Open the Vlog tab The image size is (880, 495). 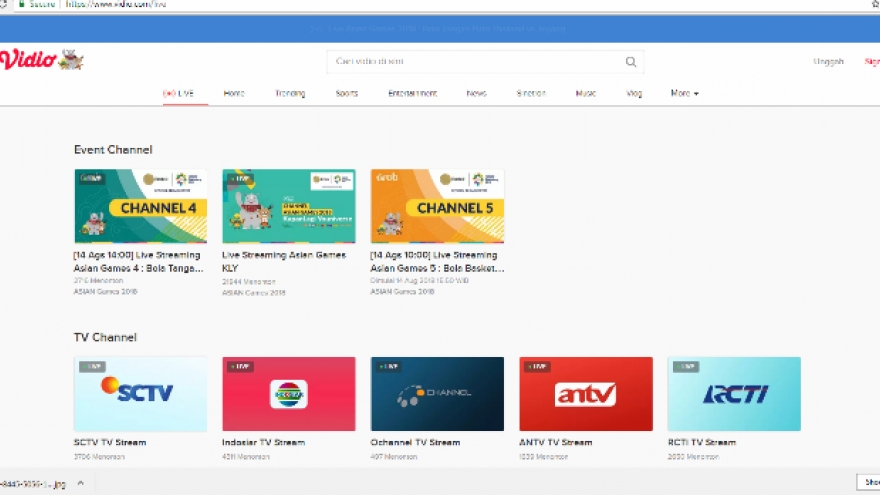(634, 93)
